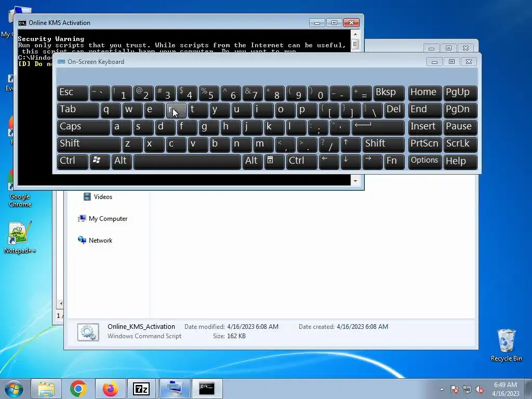
Task: Toggle the Fn key
Action: [394, 162]
